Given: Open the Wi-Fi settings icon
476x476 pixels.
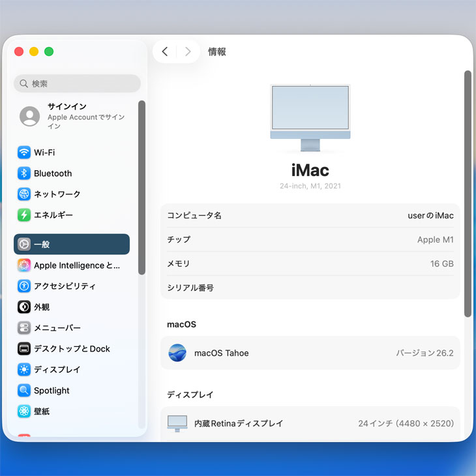Looking at the screenshot, I should (24, 153).
